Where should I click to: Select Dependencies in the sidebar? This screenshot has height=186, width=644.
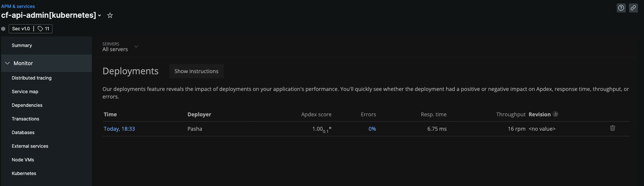[27, 105]
